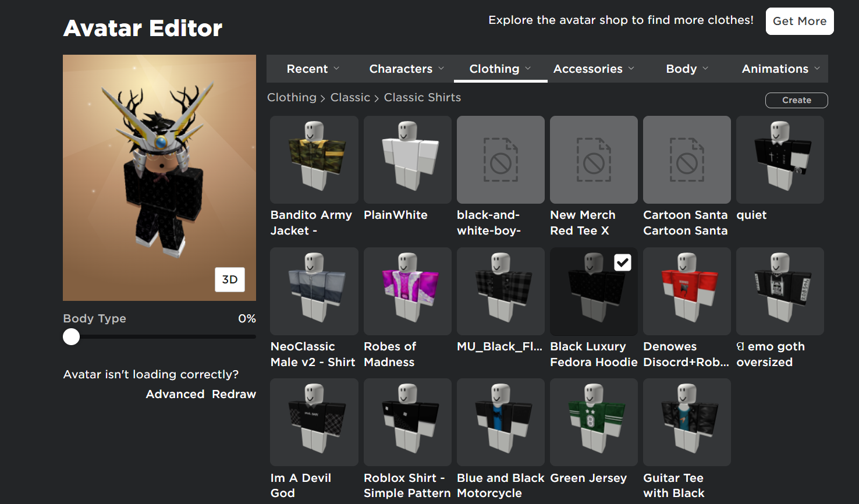Image resolution: width=859 pixels, height=504 pixels.
Task: Select the emo goth oversized shirt thumbnail
Action: [x=780, y=291]
